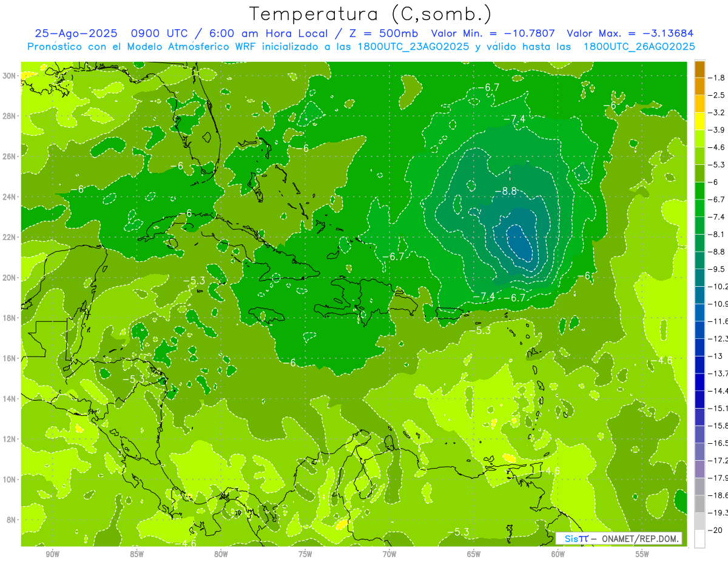The width and height of the screenshot is (728, 562).
Task: Click legend swatch between -6 and -6.7
Action: click(x=699, y=191)
